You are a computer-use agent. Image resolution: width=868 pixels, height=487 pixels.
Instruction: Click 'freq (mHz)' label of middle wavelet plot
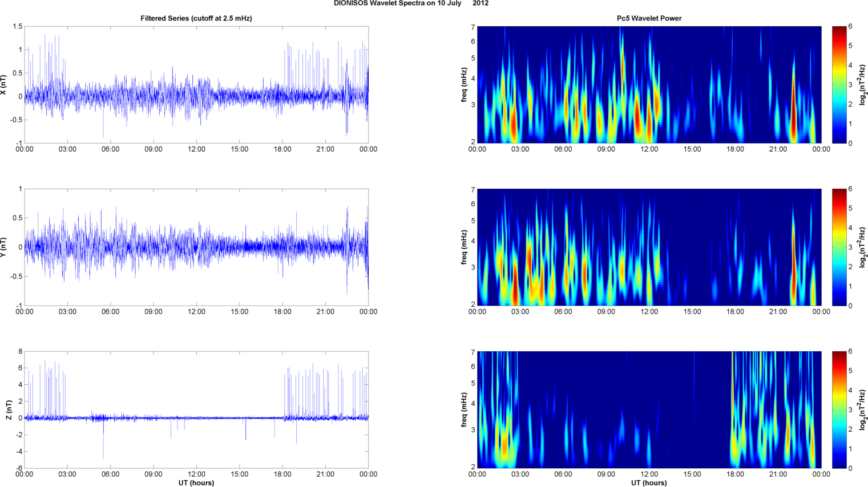tap(465, 247)
